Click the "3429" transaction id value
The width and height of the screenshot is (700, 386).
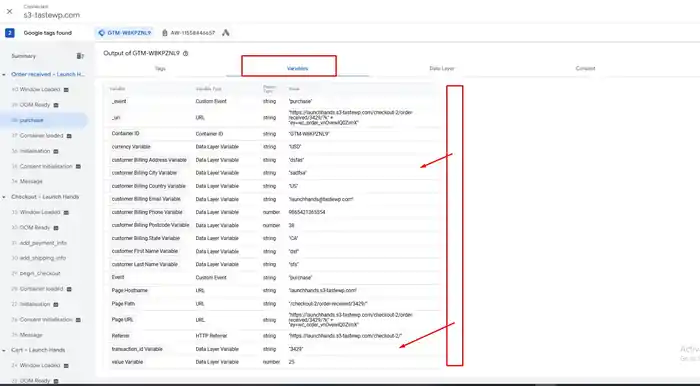click(x=296, y=349)
